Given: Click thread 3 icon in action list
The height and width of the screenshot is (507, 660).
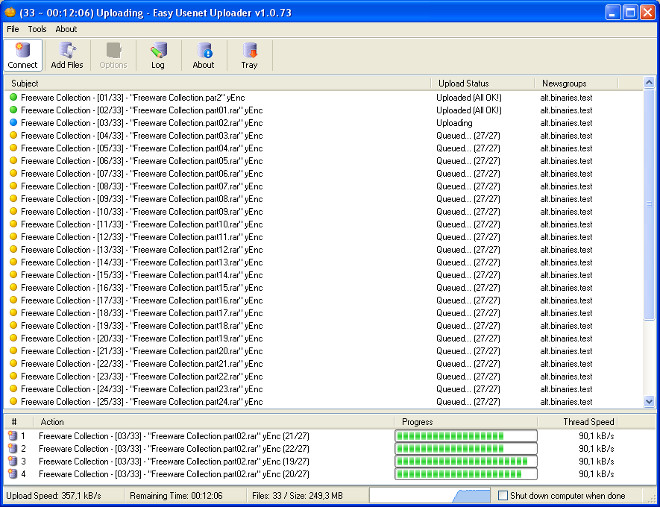Looking at the screenshot, I should (x=13, y=461).
